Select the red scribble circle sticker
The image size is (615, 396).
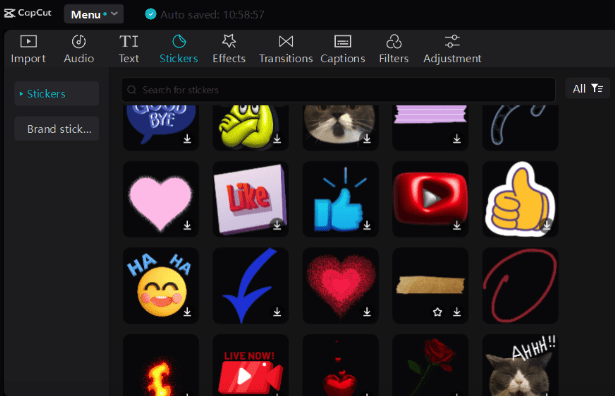[x=520, y=286]
